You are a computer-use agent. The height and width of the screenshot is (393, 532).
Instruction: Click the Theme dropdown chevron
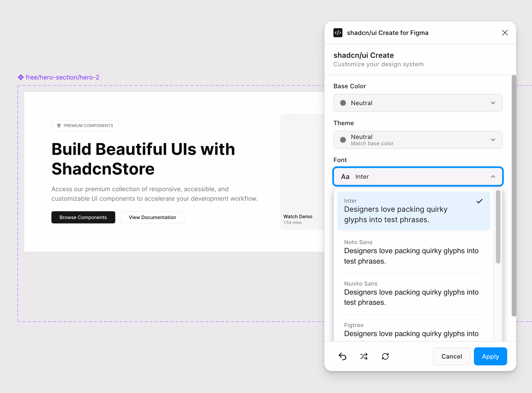coord(493,140)
